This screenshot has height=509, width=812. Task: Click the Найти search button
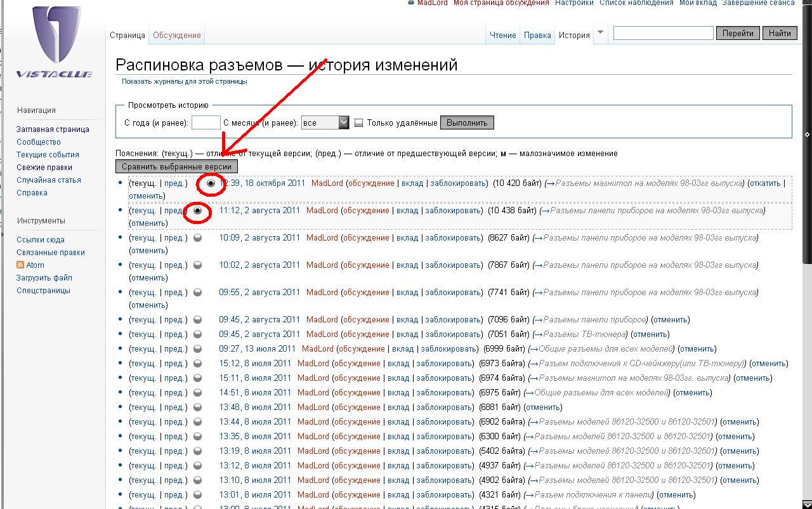(780, 33)
